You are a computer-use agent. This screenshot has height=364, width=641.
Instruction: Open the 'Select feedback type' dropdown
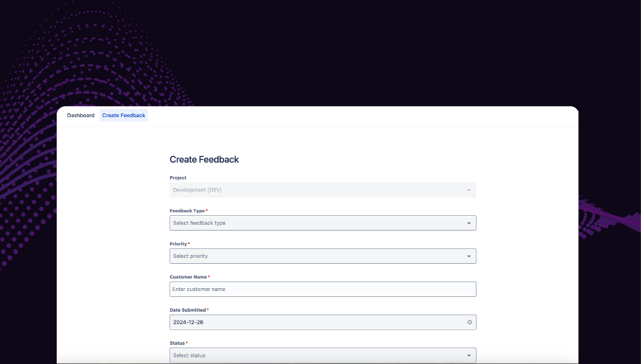tap(309, 223)
